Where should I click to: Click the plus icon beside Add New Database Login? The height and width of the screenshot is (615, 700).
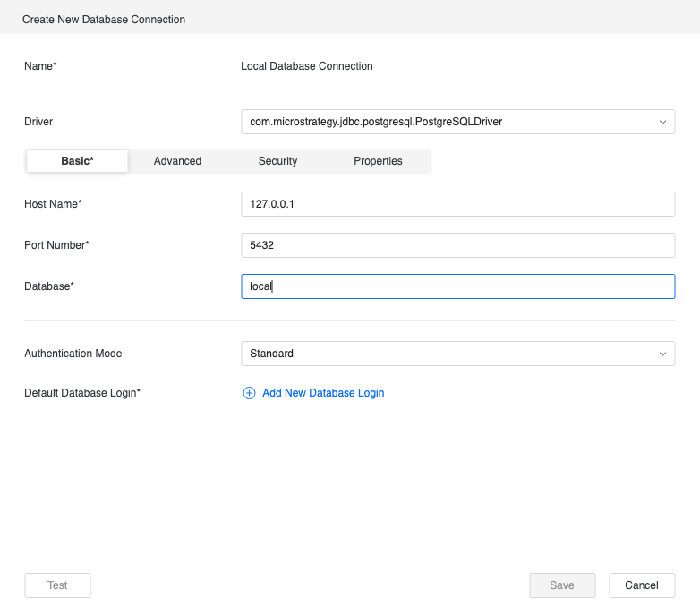(x=250, y=393)
